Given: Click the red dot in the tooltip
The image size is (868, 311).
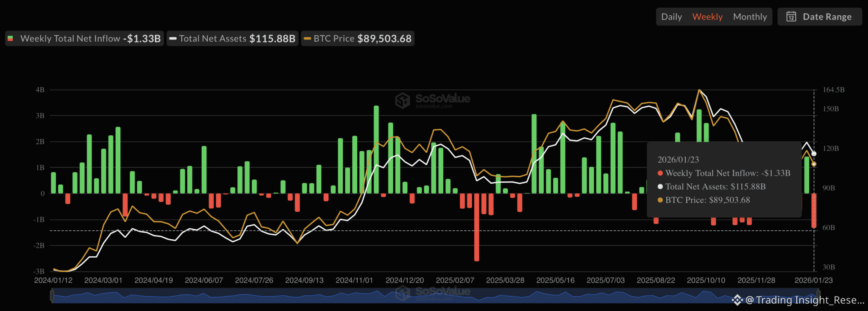Looking at the screenshot, I should tap(660, 173).
